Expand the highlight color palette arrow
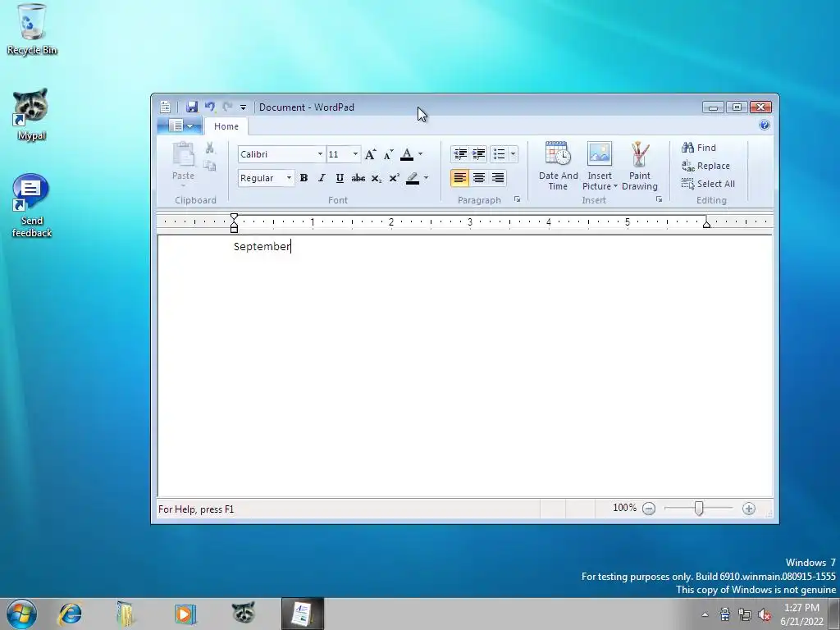The height and width of the screenshot is (630, 840). pos(426,178)
